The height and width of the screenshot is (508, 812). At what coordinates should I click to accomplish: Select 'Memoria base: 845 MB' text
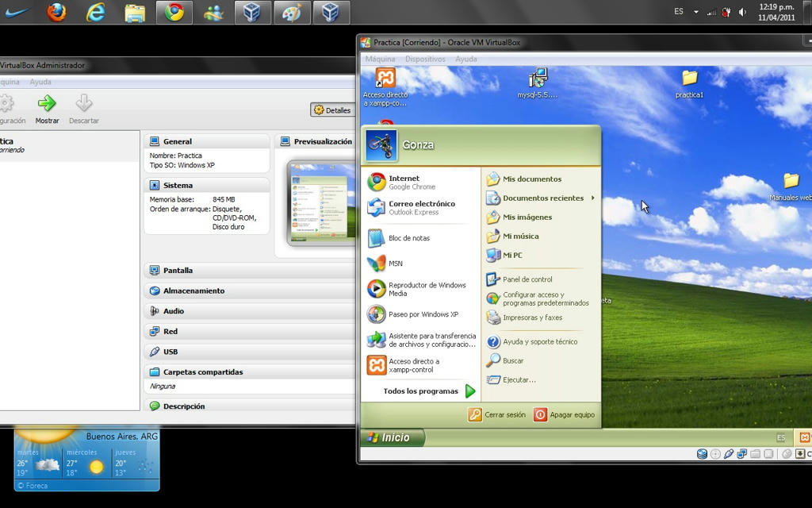click(192, 199)
